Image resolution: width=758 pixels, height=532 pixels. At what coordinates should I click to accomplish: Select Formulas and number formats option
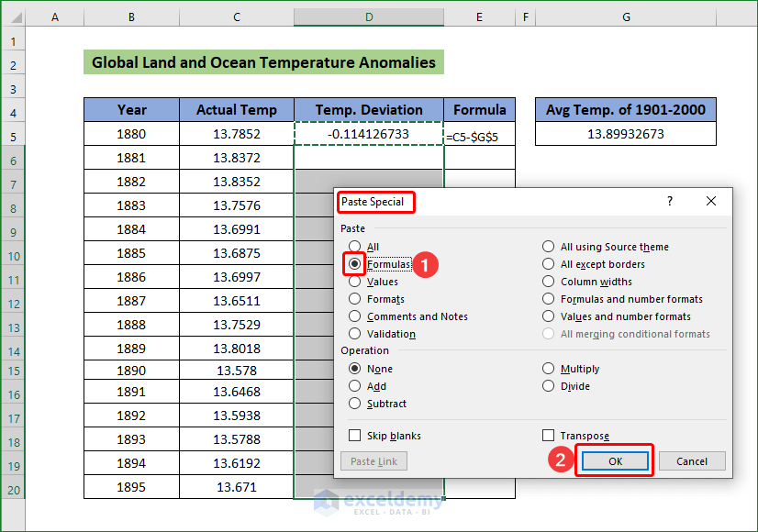(x=549, y=298)
